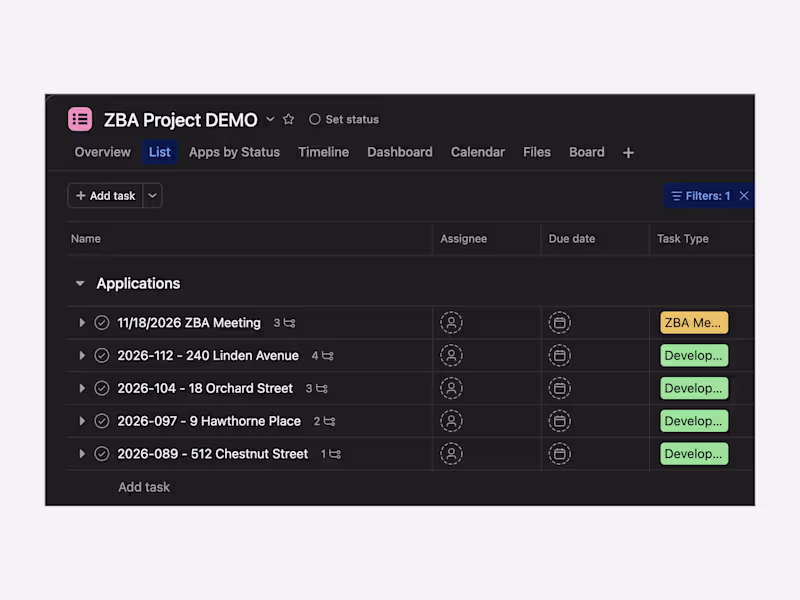Click the yellow ZBA Me... task type tag
The image size is (800, 600).
694,322
